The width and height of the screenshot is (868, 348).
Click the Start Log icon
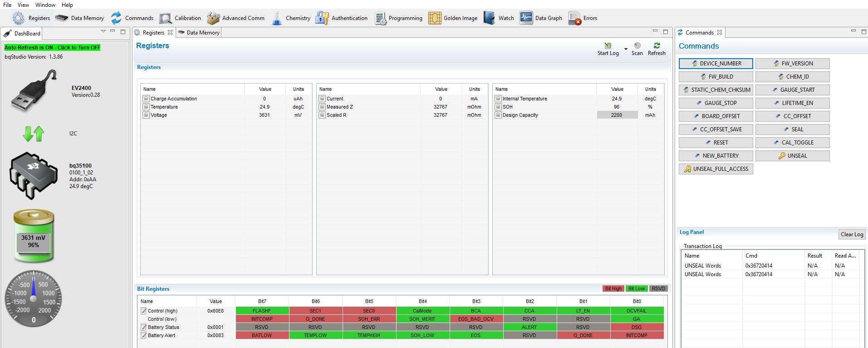point(608,46)
